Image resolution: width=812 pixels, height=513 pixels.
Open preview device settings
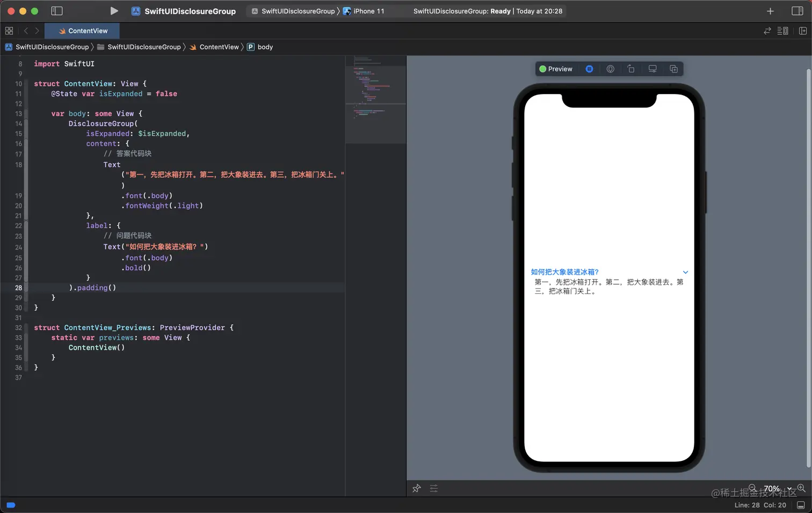point(653,69)
